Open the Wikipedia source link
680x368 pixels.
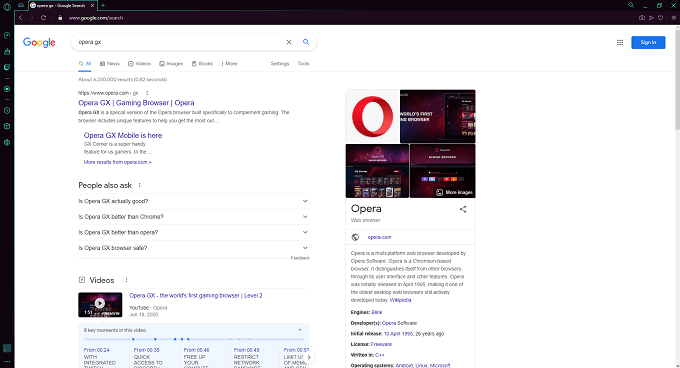[400, 300]
